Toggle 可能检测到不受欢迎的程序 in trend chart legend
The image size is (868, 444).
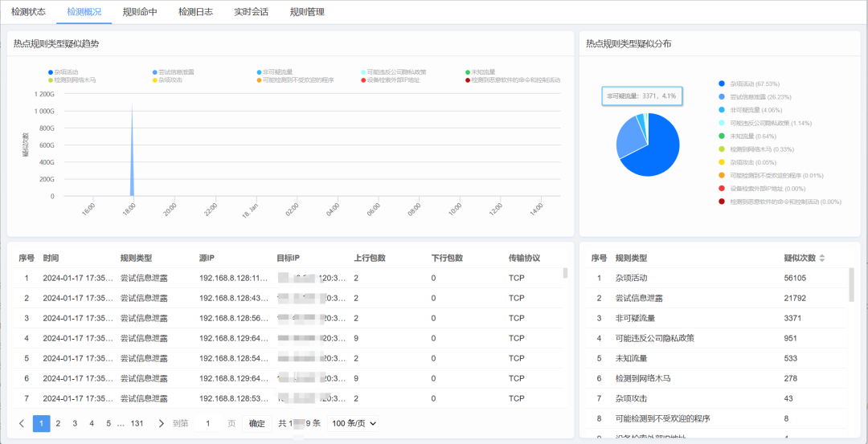295,80
